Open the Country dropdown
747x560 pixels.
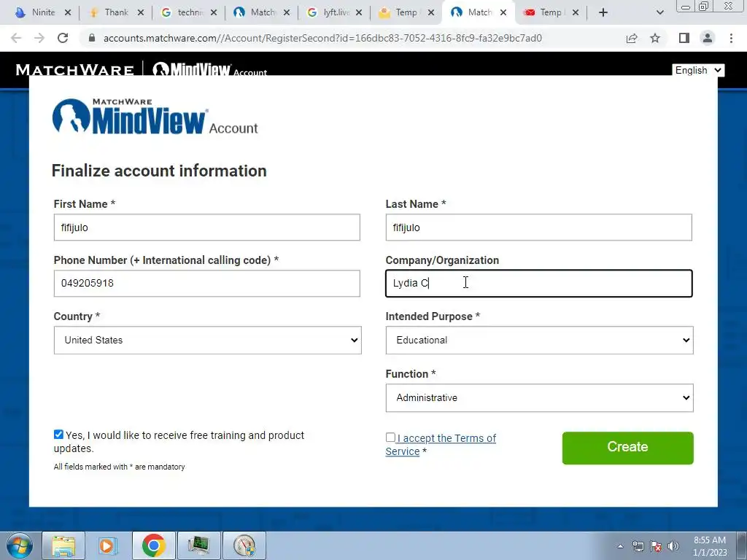pyautogui.click(x=208, y=340)
